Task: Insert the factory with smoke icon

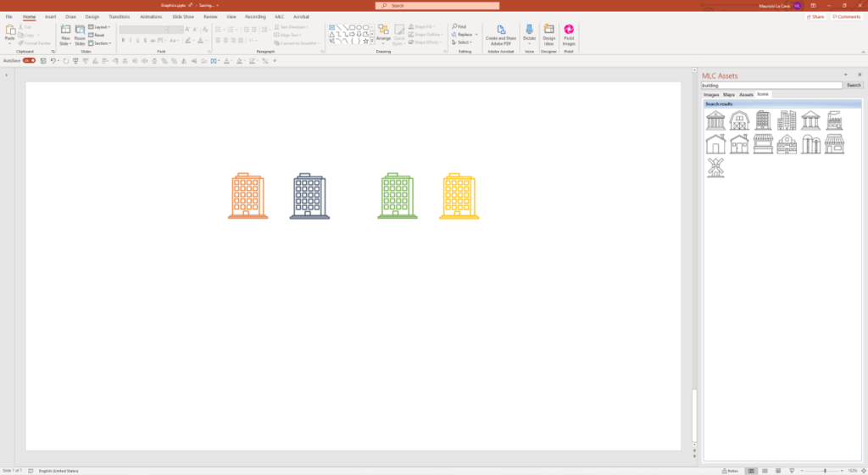Action: (834, 120)
